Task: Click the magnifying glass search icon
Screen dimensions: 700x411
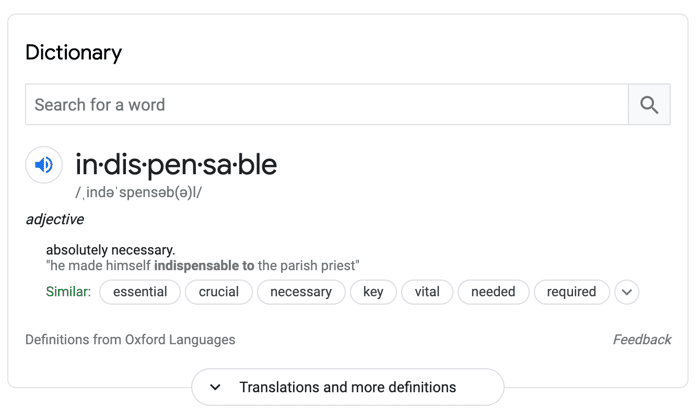Action: point(649,104)
